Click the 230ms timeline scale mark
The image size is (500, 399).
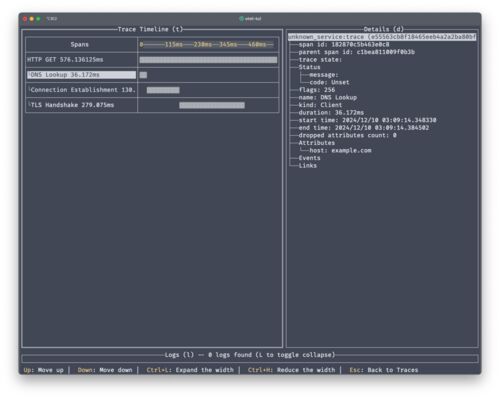[203, 44]
